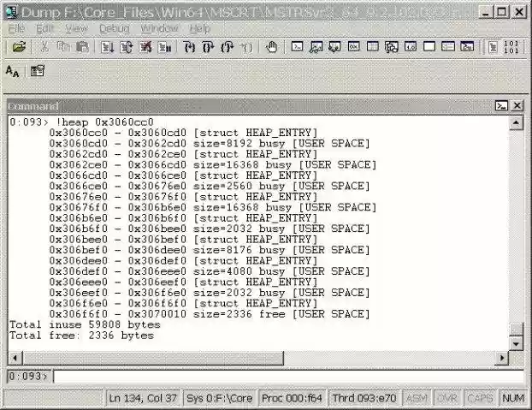Click the vertical scrollbar down arrow
The image size is (532, 410).
[516, 344]
